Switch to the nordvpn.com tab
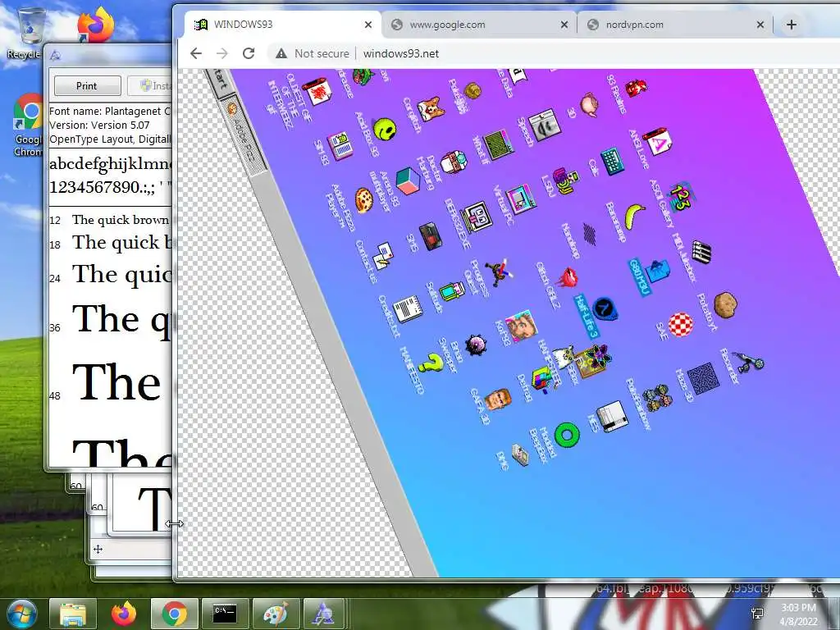 click(675, 25)
